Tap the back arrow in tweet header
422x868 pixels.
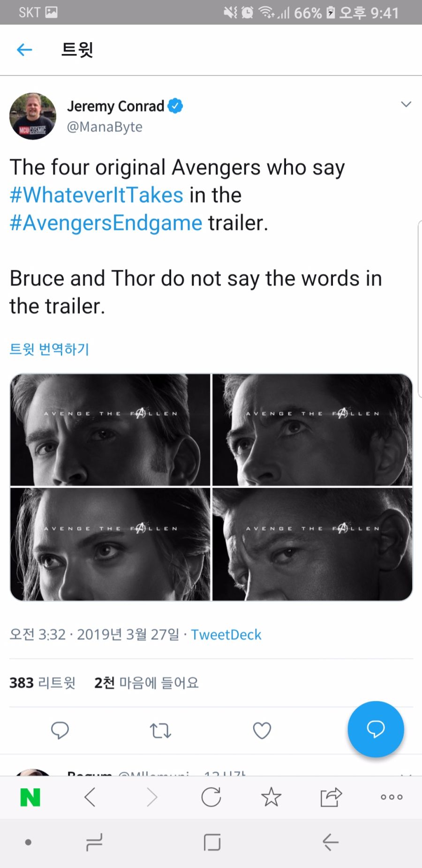24,49
